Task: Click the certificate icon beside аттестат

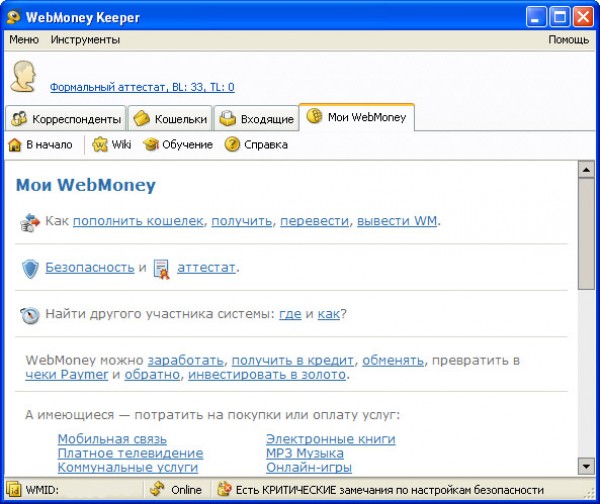Action: coord(162,268)
